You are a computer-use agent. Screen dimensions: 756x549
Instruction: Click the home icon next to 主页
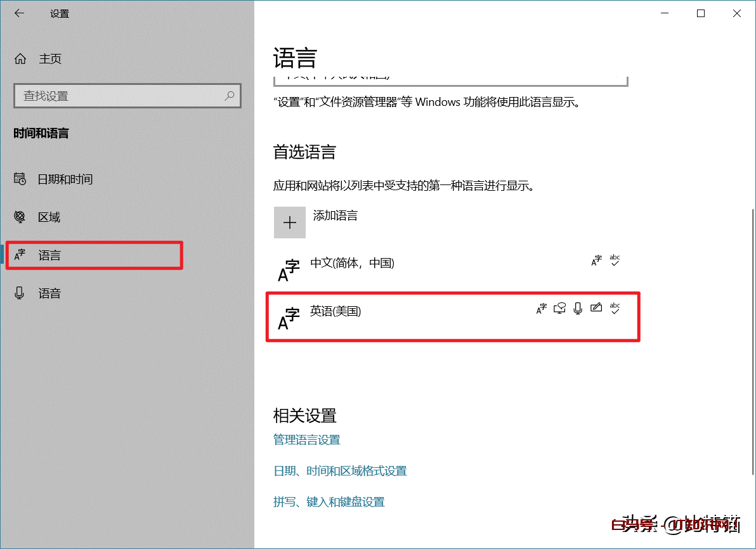point(21,58)
